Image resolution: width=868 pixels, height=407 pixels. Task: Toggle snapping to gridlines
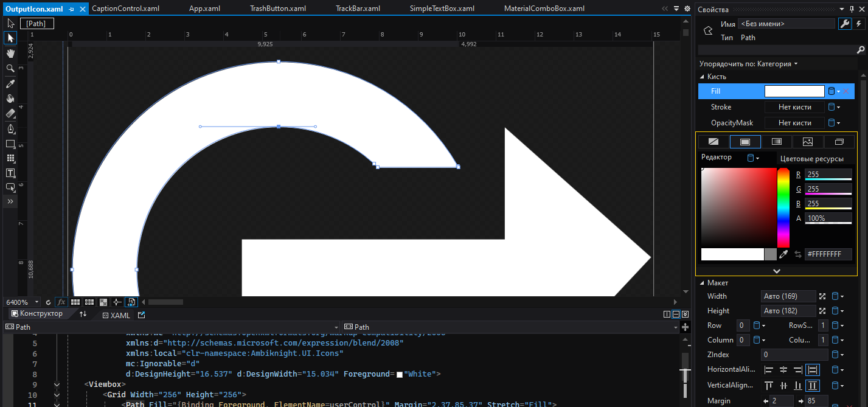(x=89, y=302)
